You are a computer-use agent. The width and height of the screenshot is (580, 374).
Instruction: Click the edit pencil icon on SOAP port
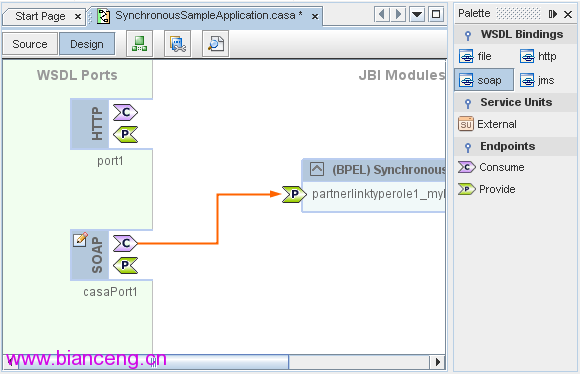tap(80, 239)
